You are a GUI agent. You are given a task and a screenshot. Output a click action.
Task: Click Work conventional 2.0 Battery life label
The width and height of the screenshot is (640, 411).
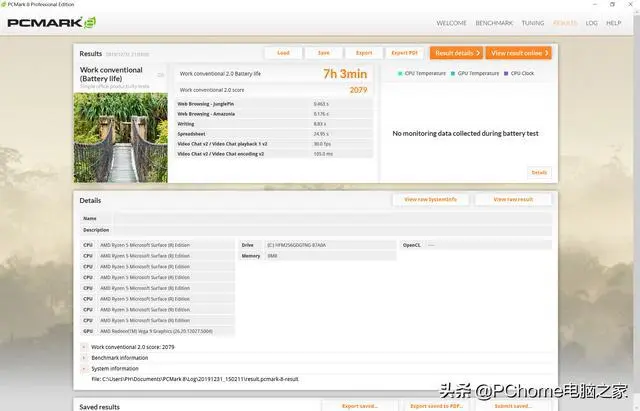(x=220, y=74)
